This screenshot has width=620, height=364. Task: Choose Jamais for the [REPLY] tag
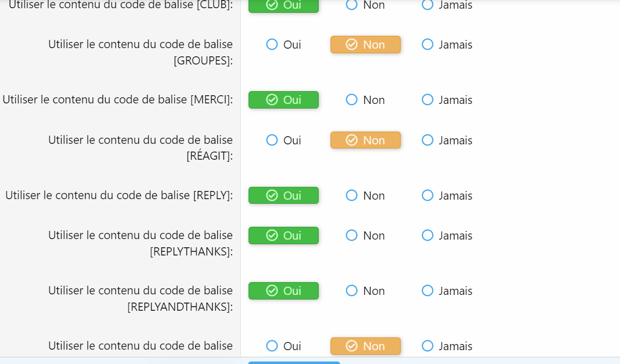[x=427, y=196]
